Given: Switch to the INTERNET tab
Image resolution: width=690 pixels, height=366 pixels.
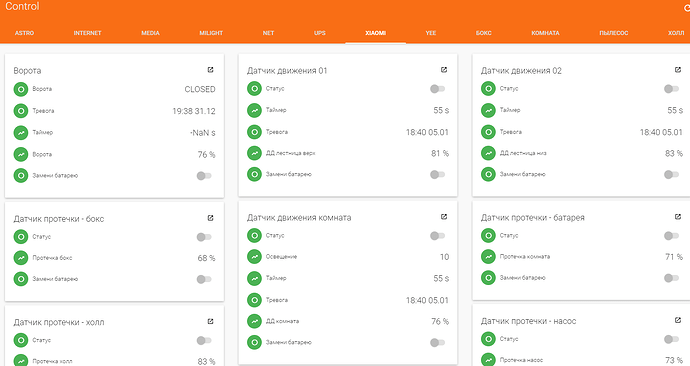Looking at the screenshot, I should (x=87, y=33).
